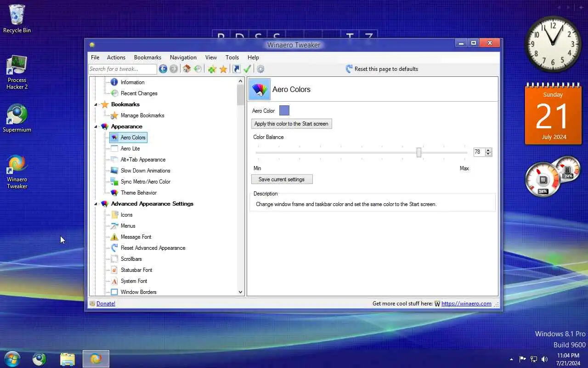Click the create shortcut arrow toolbar icon
Screen dimensions: 588x368
click(x=236, y=69)
